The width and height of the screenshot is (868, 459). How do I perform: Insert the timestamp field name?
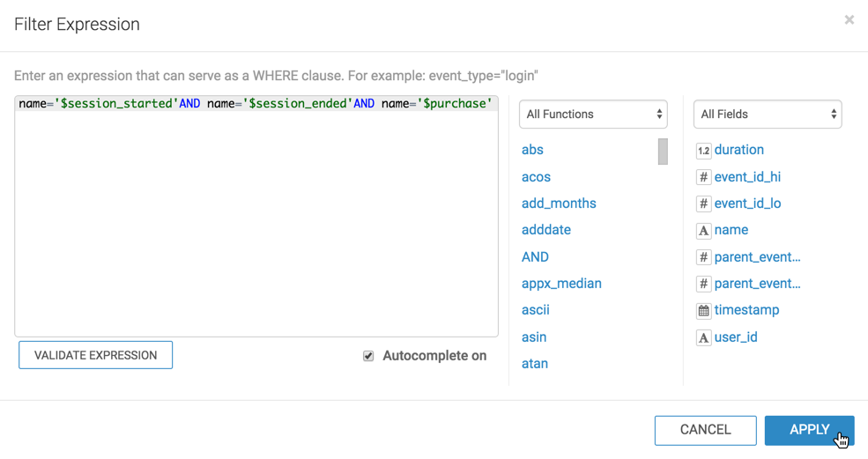pos(746,310)
